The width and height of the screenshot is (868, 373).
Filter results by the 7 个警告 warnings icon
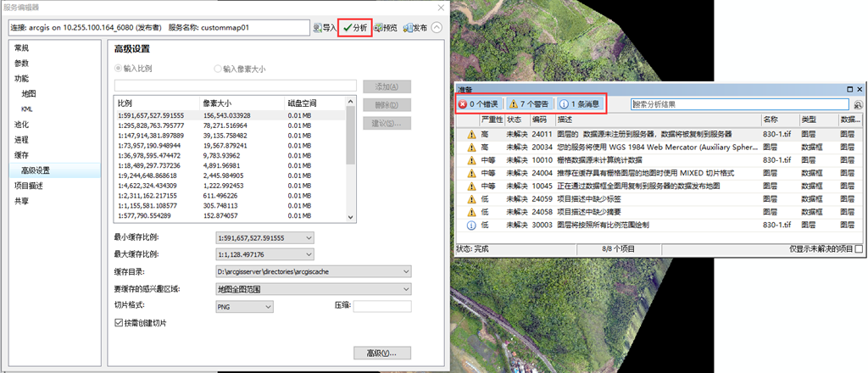pos(514,104)
